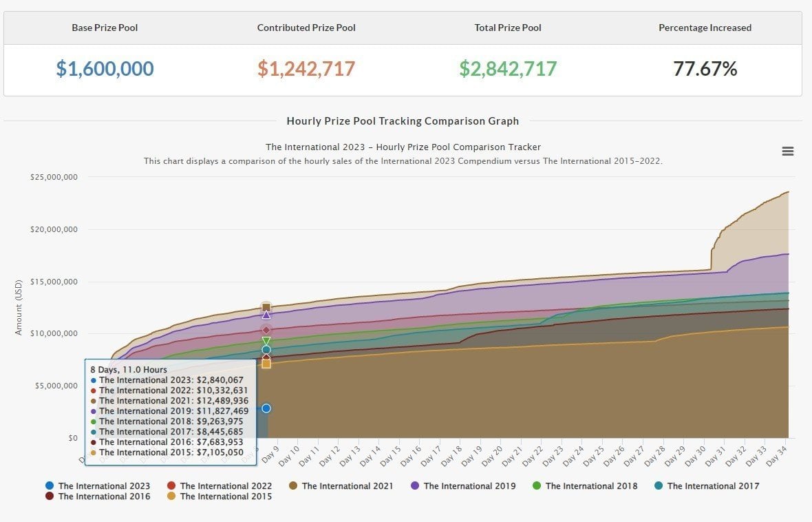Click the Day 18 x-axis label
The image size is (812, 522).
pyautogui.click(x=450, y=456)
